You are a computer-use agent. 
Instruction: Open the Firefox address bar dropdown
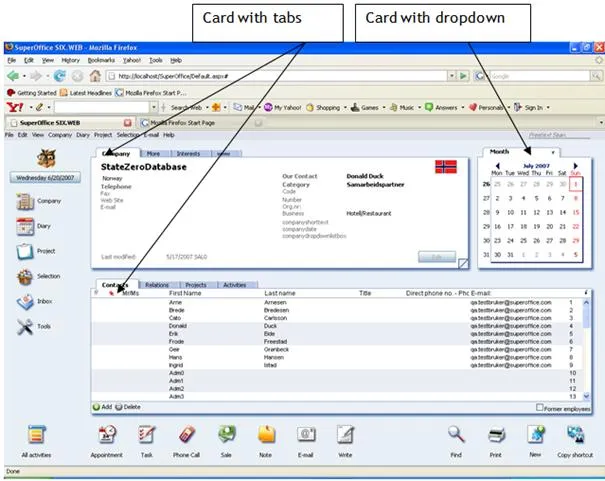pos(451,75)
